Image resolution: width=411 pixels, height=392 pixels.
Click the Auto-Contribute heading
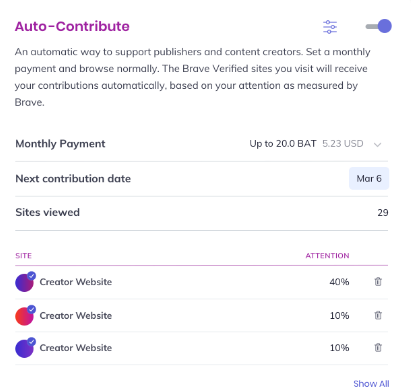[x=72, y=26]
